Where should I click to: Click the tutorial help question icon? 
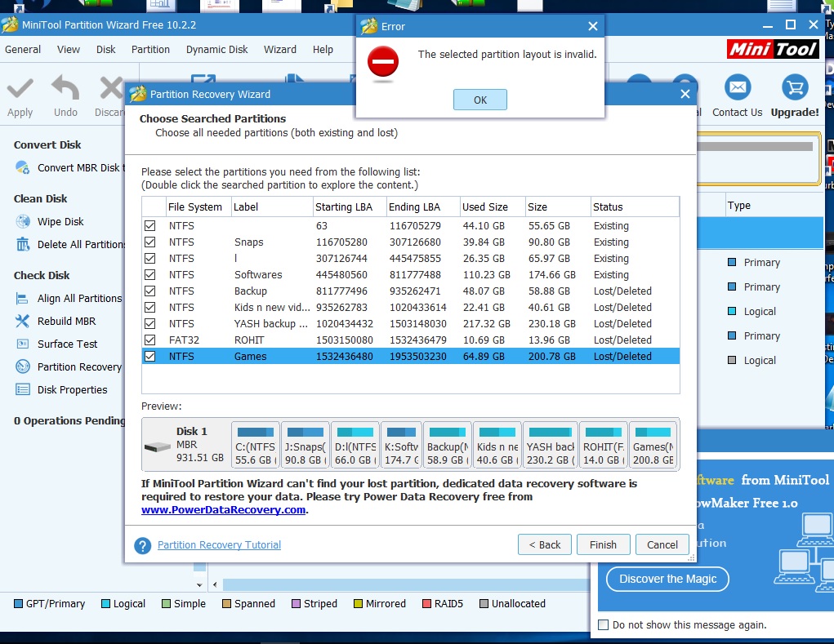point(143,546)
